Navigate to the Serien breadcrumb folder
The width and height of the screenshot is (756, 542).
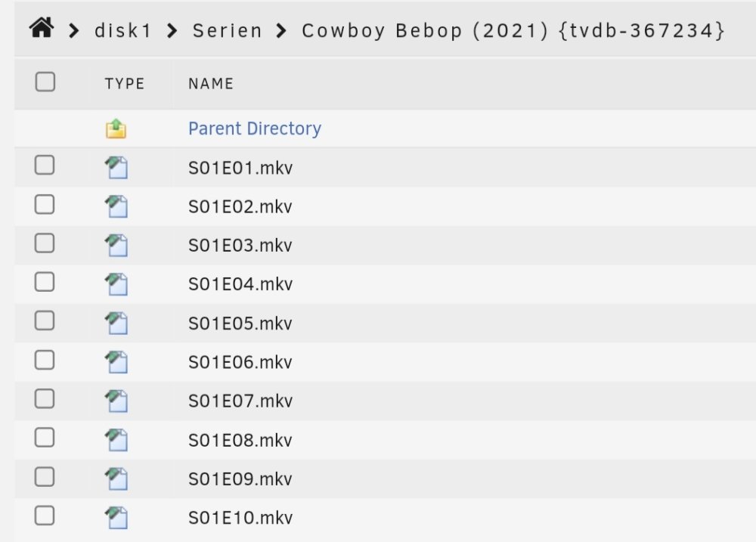point(227,31)
